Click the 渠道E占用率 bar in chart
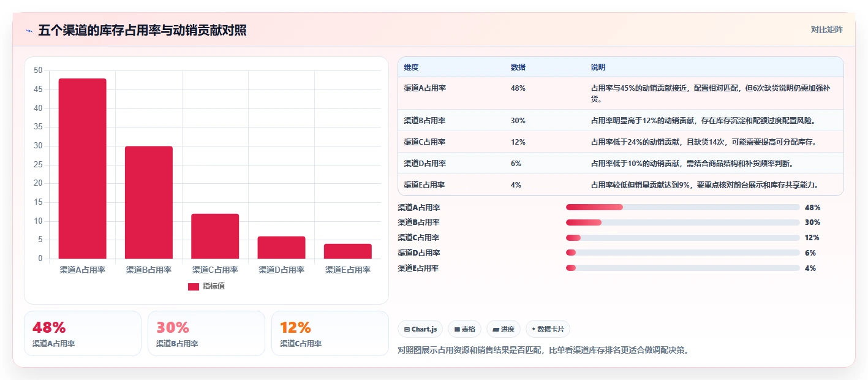This screenshot has height=380, width=868. 347,251
